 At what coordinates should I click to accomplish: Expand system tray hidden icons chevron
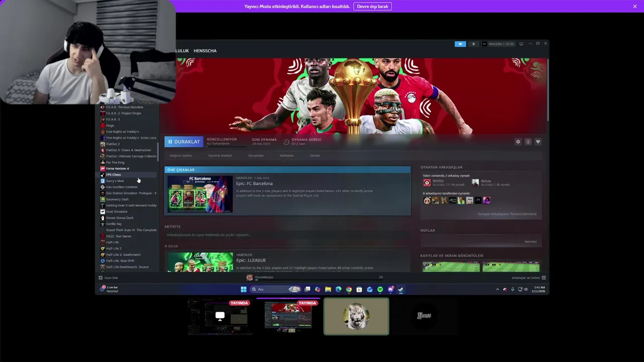(x=498, y=289)
